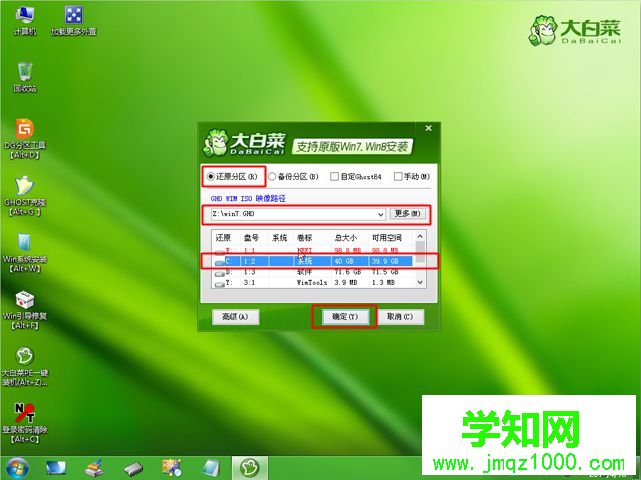Image resolution: width=641 pixels, height=480 pixels.
Task: Open the 计算机 desktop icon
Action: click(x=25, y=20)
